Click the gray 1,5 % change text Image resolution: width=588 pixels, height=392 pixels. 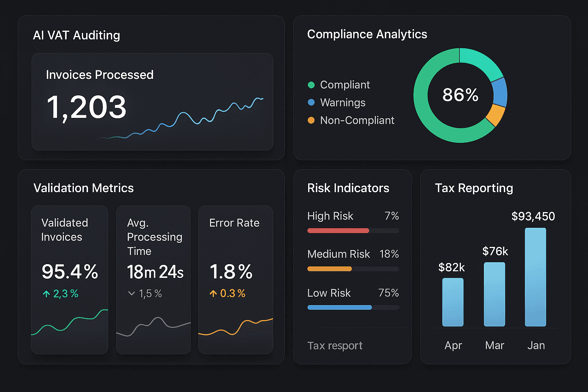150,294
